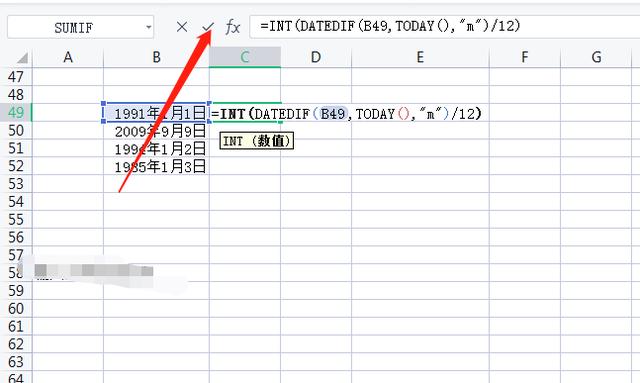Select row 54 header
This screenshot has width=640, height=383.
point(16,202)
